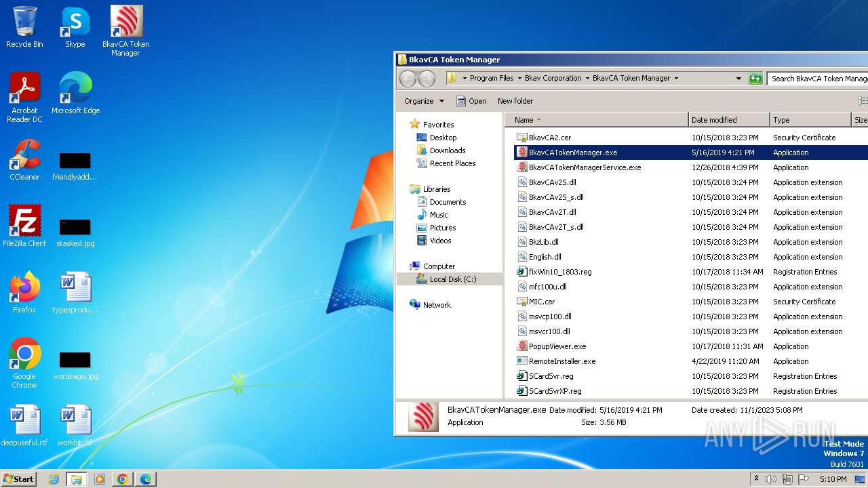Click the volume speaker tray icon
Screen dimensions: 868x488
click(x=771, y=479)
